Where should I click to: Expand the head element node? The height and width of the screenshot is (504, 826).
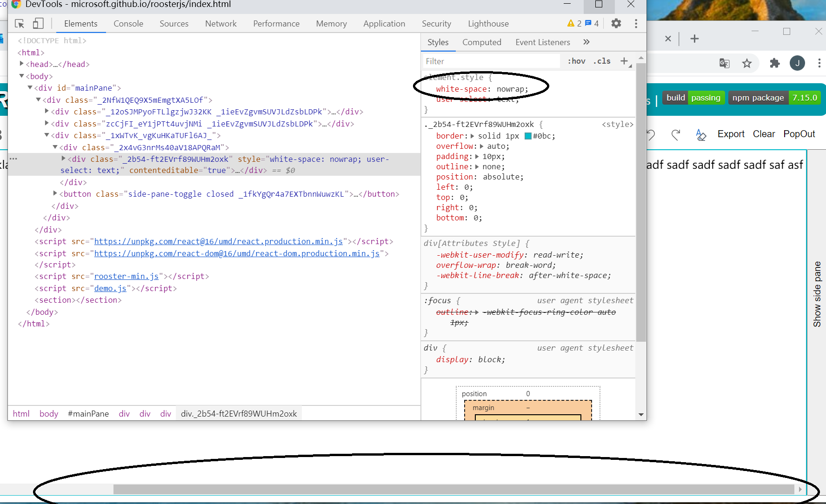[21, 64]
